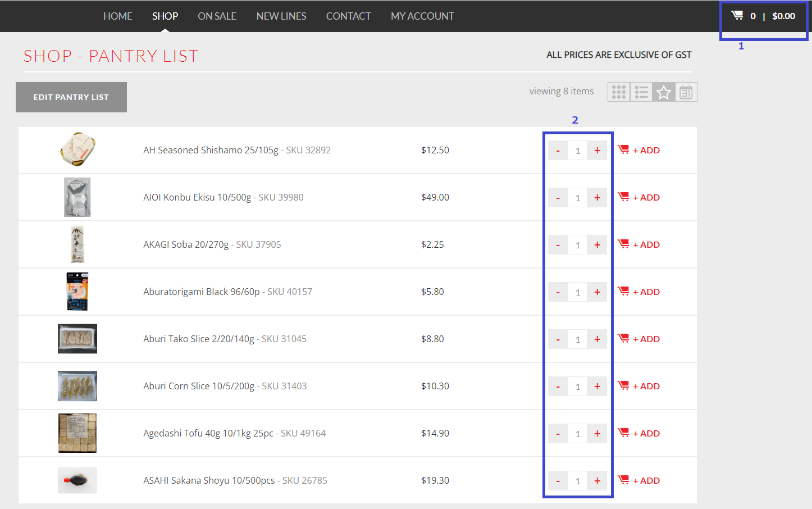Viewport: 812px width, 509px height.
Task: Add ASAHI Sakana Shoyu to cart
Action: click(x=639, y=480)
